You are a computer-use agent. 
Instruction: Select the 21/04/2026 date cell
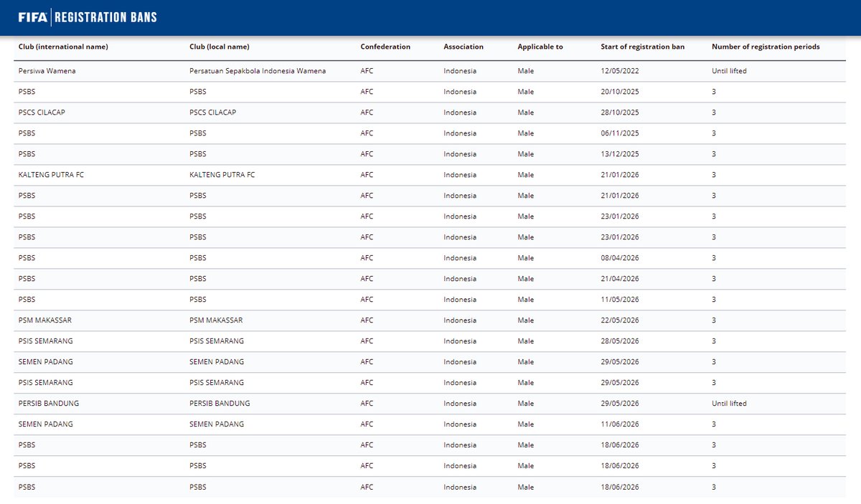click(620, 279)
